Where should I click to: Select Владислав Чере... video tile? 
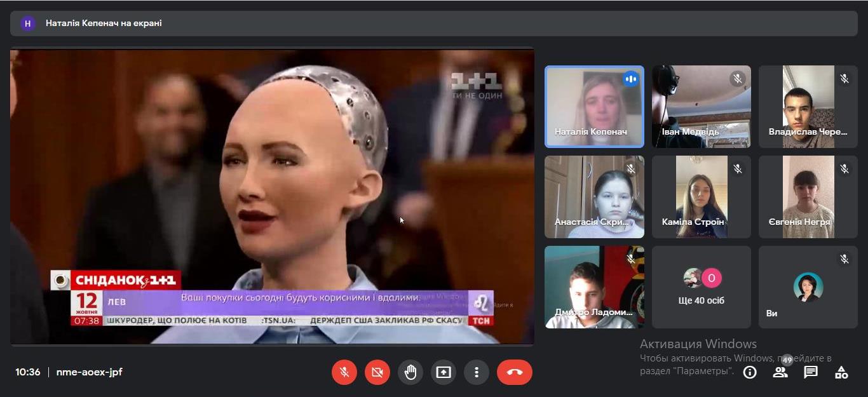(x=808, y=107)
